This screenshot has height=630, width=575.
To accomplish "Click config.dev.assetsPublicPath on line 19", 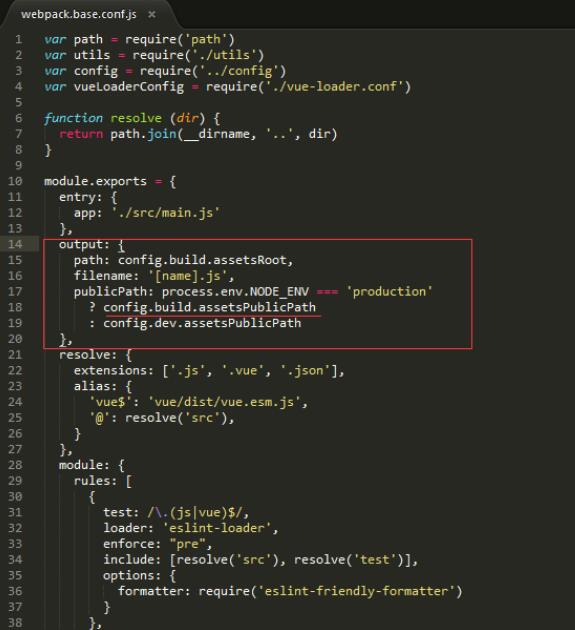I will pos(202,323).
